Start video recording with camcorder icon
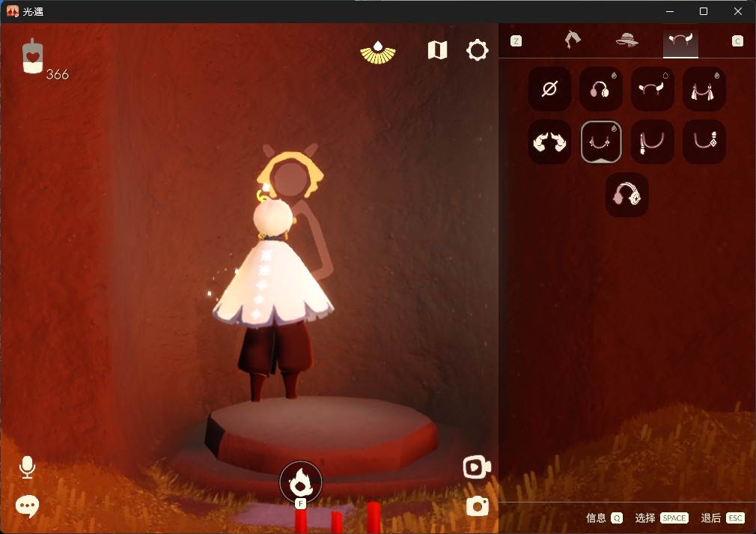This screenshot has height=534, width=756. (477, 467)
